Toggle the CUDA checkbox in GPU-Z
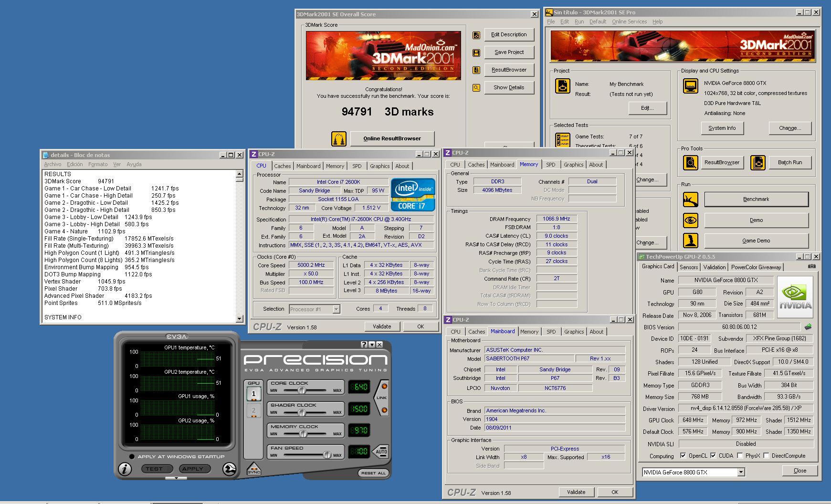This screenshot has height=504, width=831. [713, 456]
